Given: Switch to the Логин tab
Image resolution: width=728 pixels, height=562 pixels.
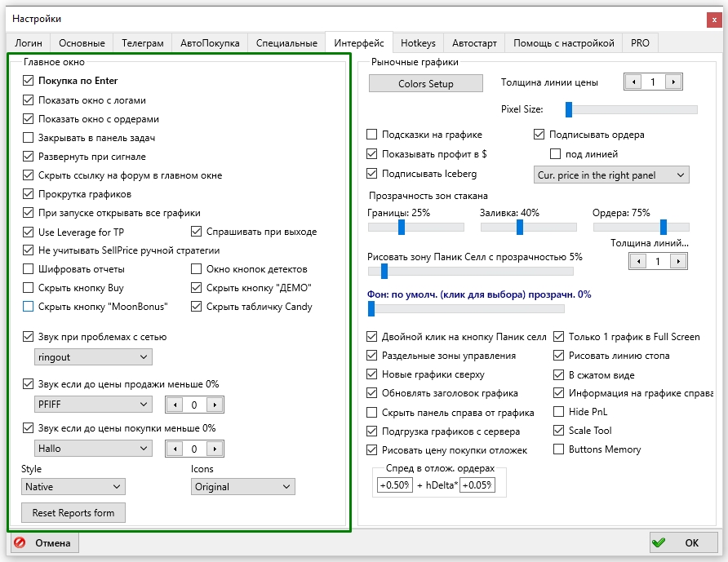Looking at the screenshot, I should [29, 43].
